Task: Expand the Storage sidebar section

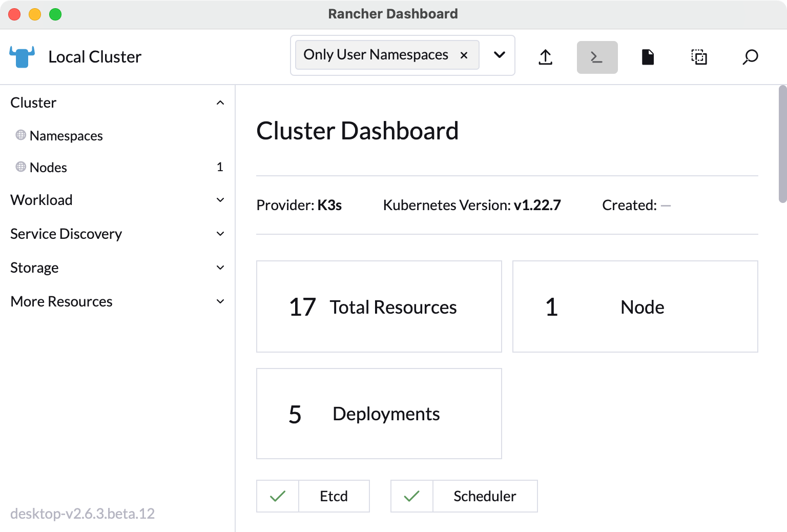Action: click(220, 268)
